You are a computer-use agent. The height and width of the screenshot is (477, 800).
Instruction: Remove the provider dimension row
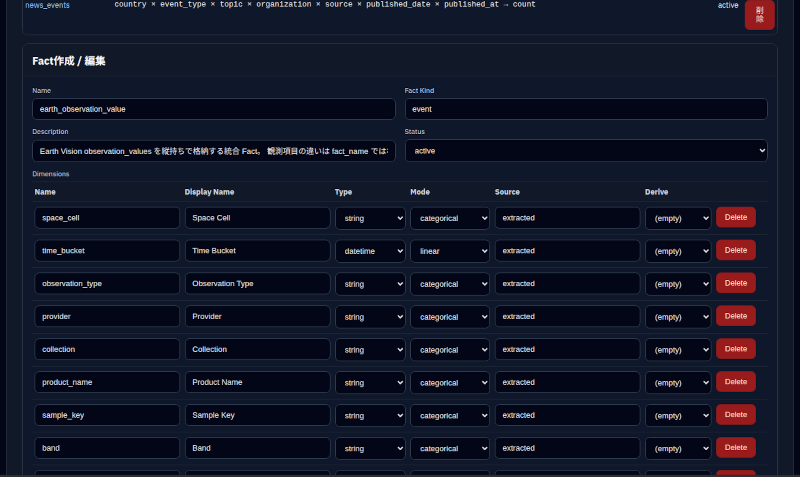tap(735, 316)
